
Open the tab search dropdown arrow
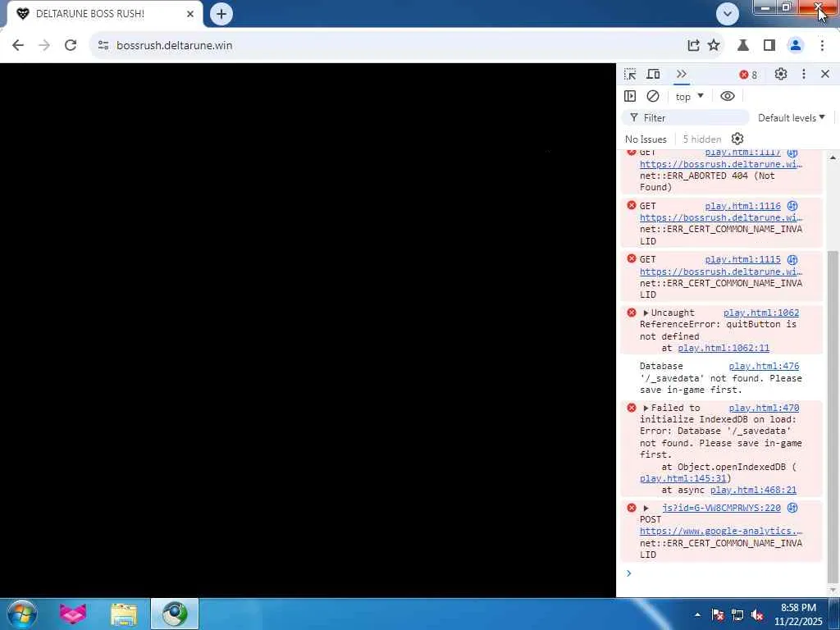coord(728,14)
